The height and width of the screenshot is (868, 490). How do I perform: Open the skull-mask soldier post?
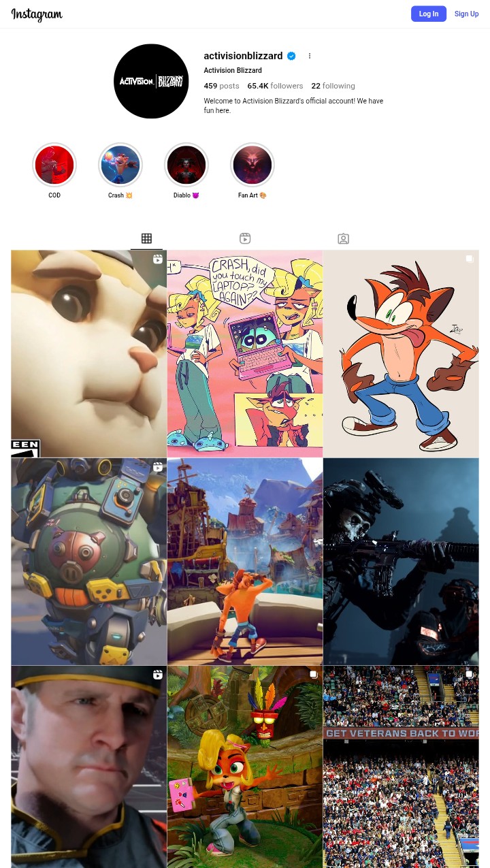[401, 562]
